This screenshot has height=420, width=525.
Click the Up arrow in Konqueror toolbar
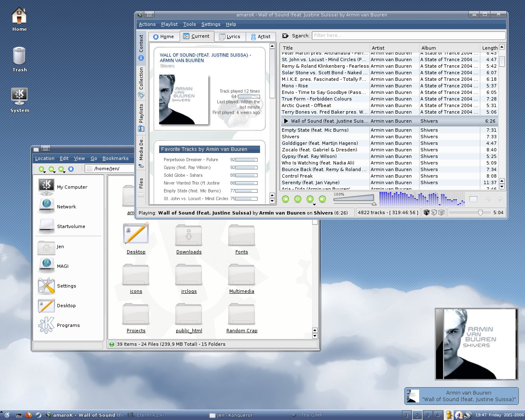pos(41,169)
